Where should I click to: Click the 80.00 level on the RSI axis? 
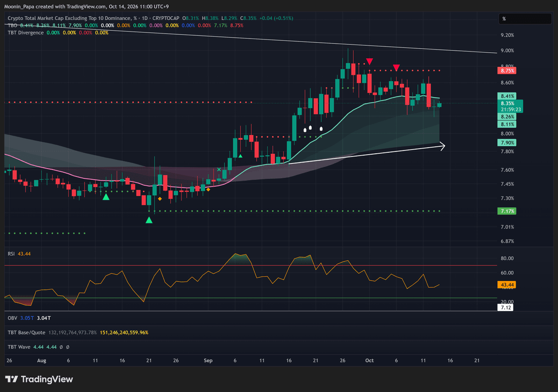(x=506, y=258)
